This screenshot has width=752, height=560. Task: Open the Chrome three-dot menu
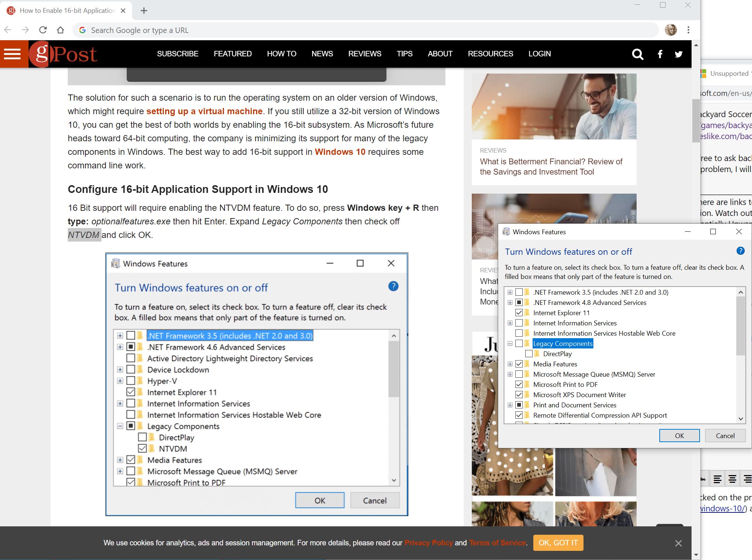click(x=688, y=30)
